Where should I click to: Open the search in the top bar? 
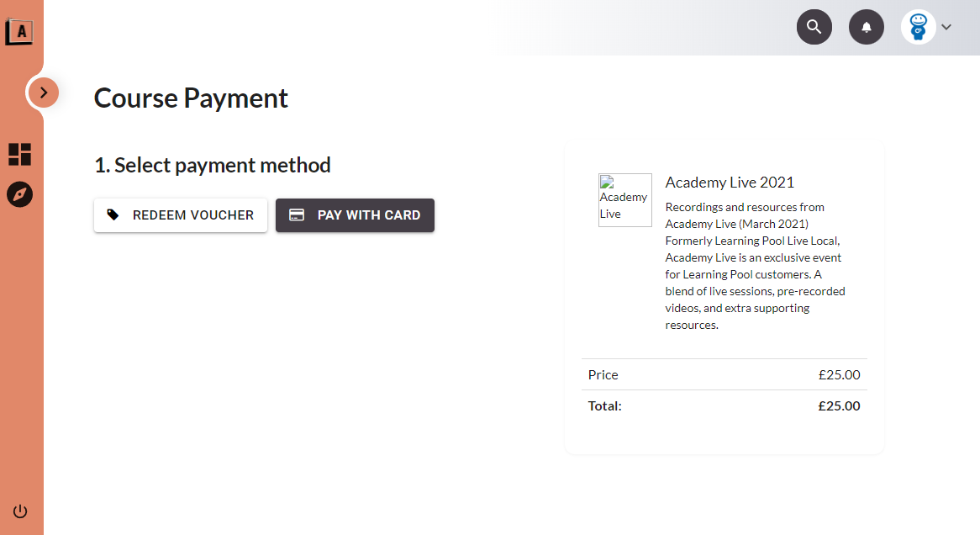(x=814, y=27)
